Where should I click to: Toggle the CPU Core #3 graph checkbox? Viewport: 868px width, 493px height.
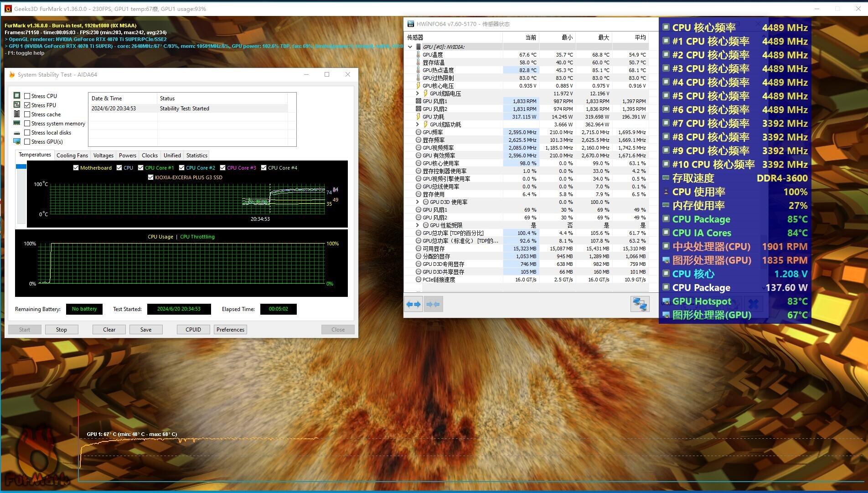tap(222, 168)
